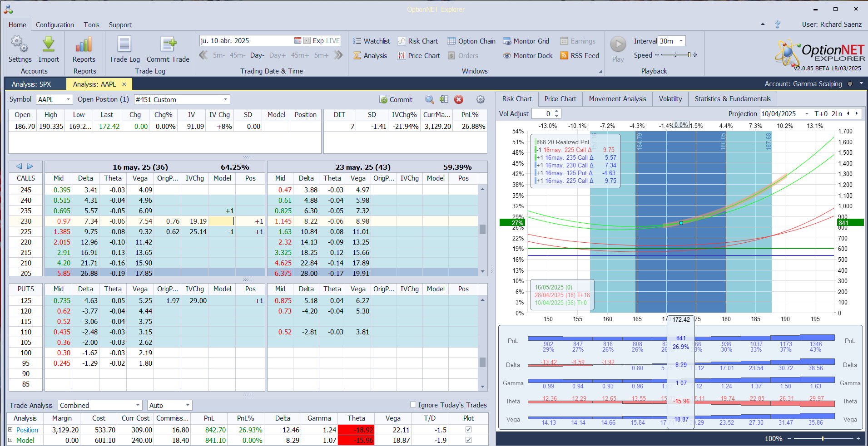This screenshot has height=446, width=868.
Task: Step forward one day with Day+
Action: click(x=277, y=55)
